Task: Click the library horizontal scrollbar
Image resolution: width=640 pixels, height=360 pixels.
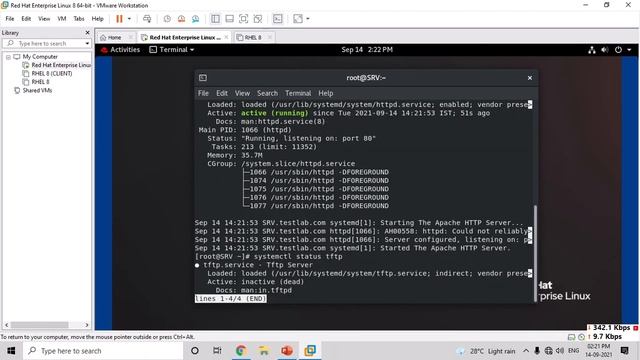Action: pyautogui.click(x=39, y=325)
